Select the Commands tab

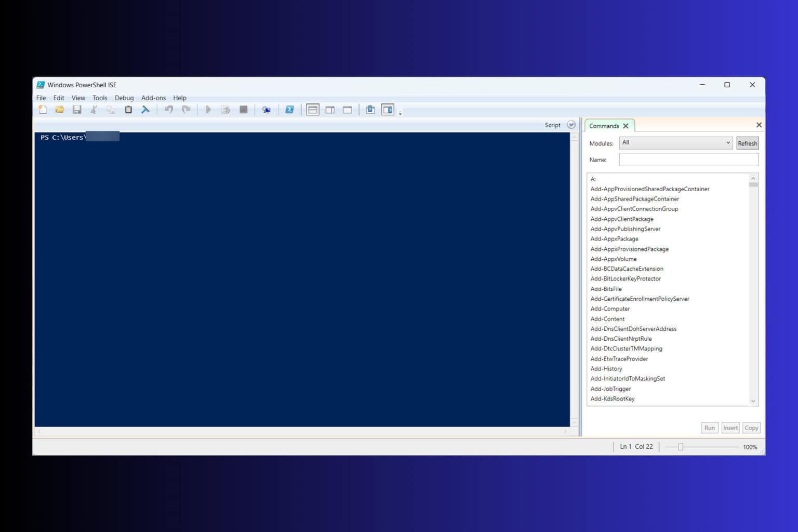(604, 126)
